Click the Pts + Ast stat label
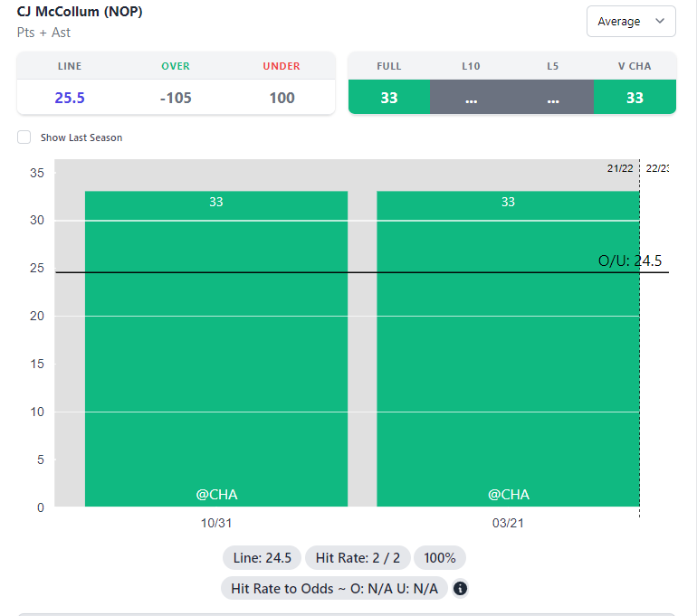Viewport: 697px width, 616px height. click(x=43, y=33)
